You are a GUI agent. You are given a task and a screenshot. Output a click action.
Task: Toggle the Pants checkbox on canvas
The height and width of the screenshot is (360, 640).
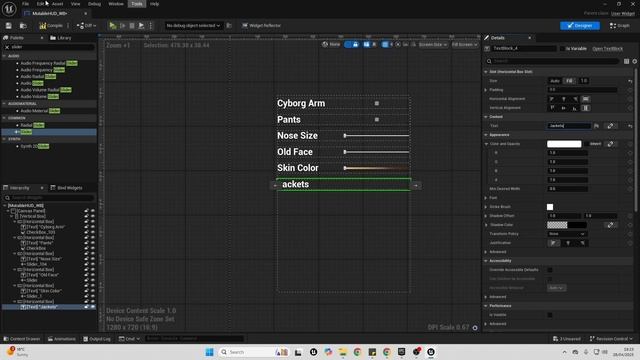pyautogui.click(x=377, y=120)
